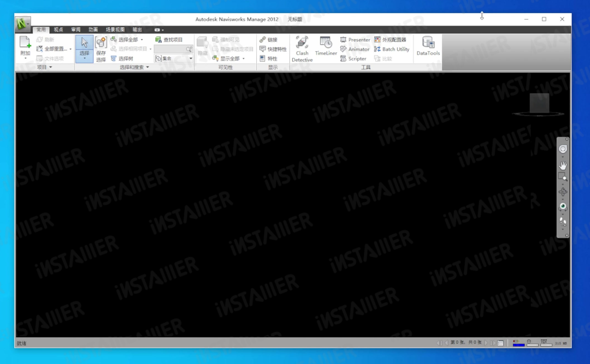Click the ViewCube in the viewport

539,103
